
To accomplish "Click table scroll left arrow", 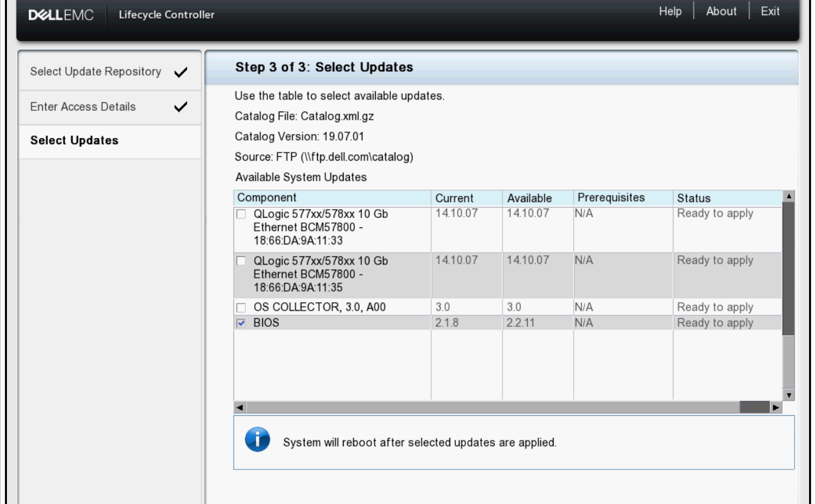I will [x=240, y=408].
